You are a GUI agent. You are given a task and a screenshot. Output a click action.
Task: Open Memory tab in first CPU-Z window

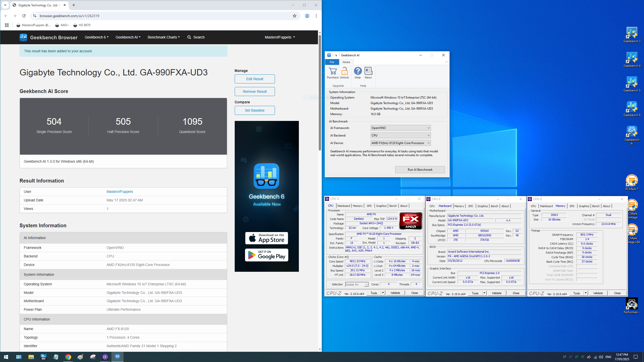357,206
